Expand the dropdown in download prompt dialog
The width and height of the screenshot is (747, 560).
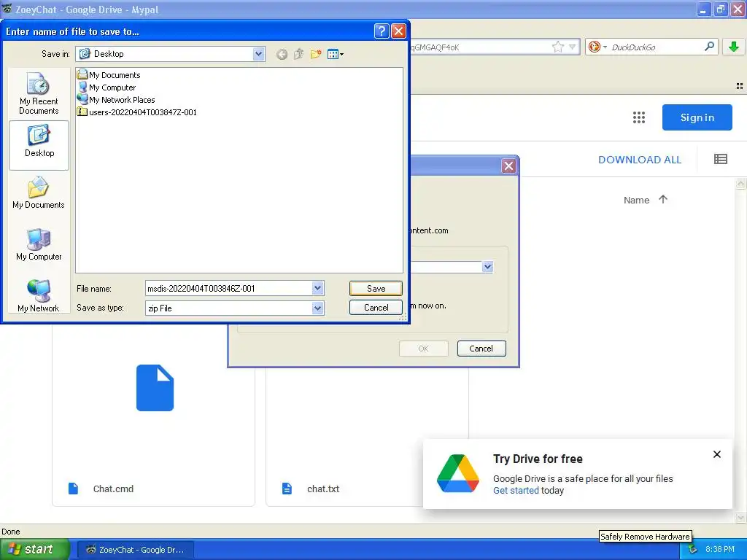coord(487,267)
